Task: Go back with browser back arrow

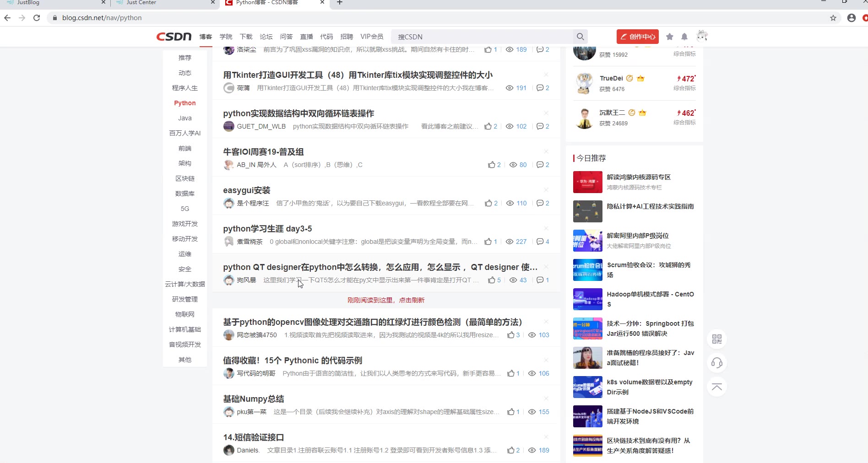Action: (x=7, y=18)
